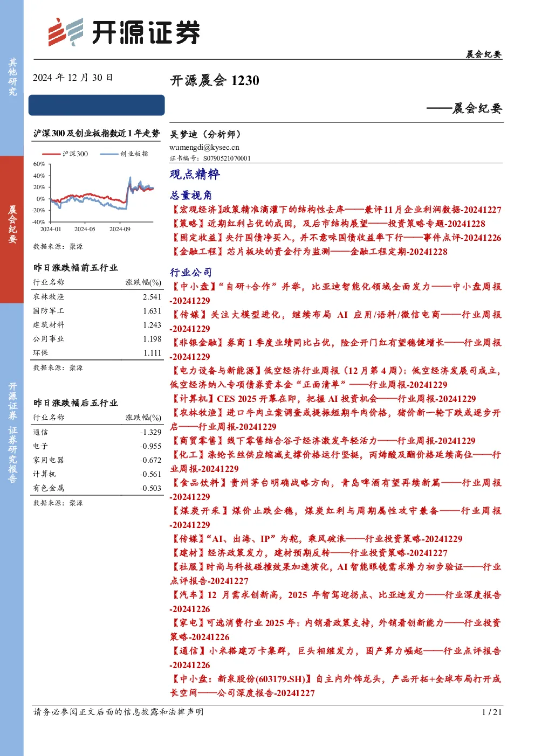Click certificate number S0790521070001
The height and width of the screenshot is (756, 535).
click(227, 158)
